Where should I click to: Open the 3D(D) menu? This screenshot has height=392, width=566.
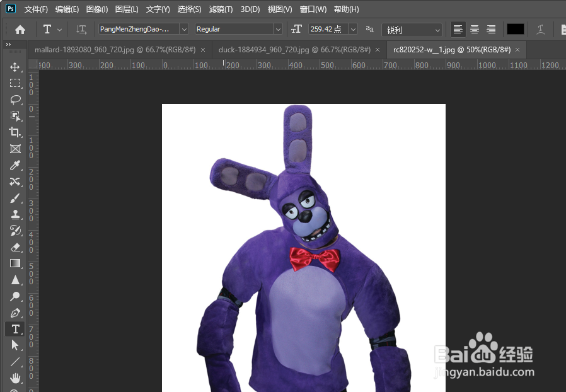250,9
